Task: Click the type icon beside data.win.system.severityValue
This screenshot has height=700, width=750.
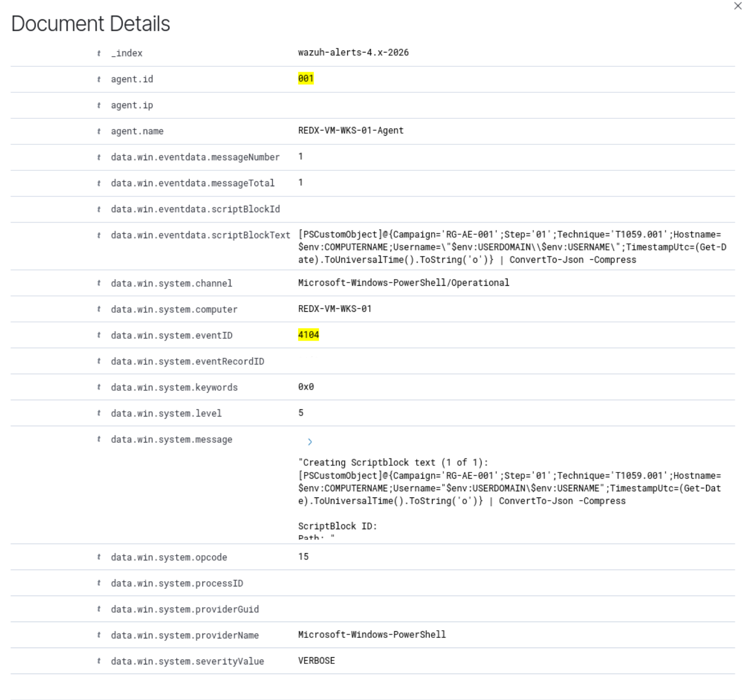Action: coord(99,661)
